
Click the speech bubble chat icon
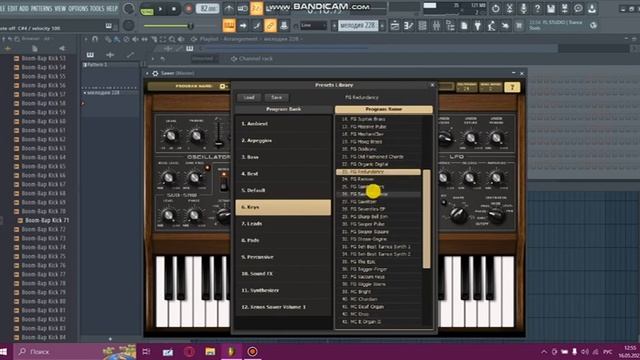[578, 8]
